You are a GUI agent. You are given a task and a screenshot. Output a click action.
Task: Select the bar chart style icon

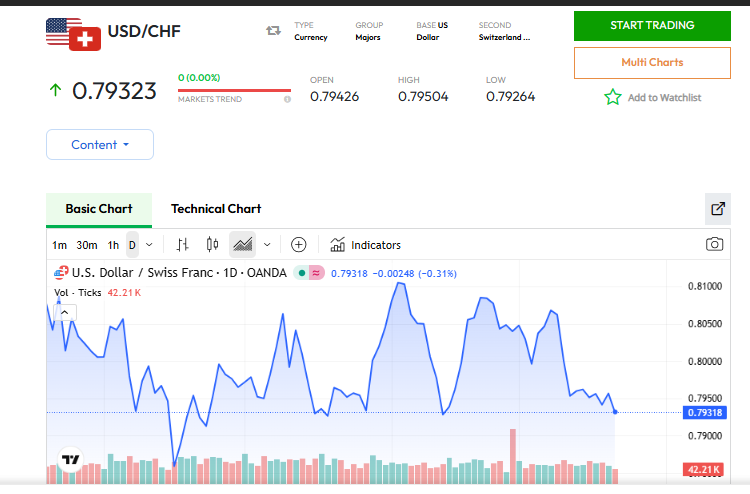(x=182, y=245)
